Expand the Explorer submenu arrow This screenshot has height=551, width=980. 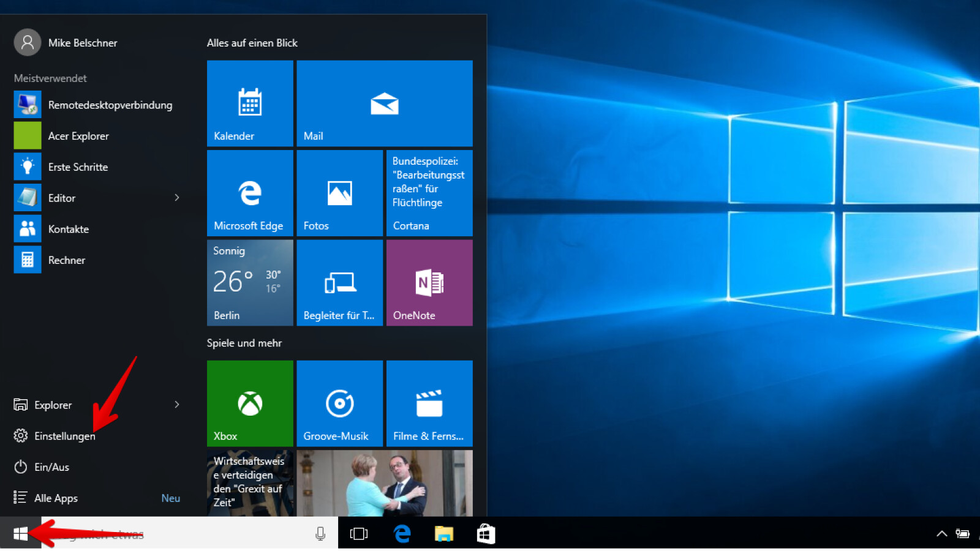click(x=177, y=405)
